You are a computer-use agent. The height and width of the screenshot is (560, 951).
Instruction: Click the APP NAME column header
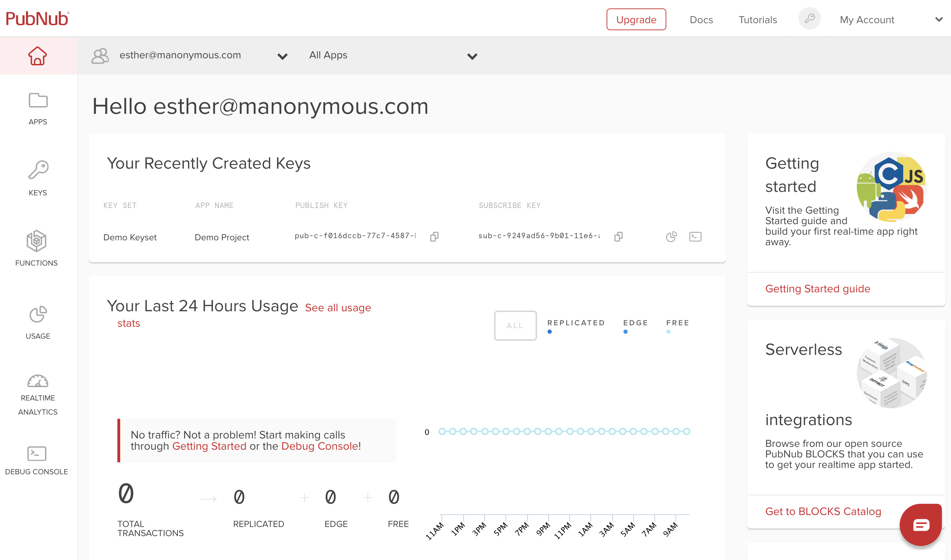pos(214,205)
